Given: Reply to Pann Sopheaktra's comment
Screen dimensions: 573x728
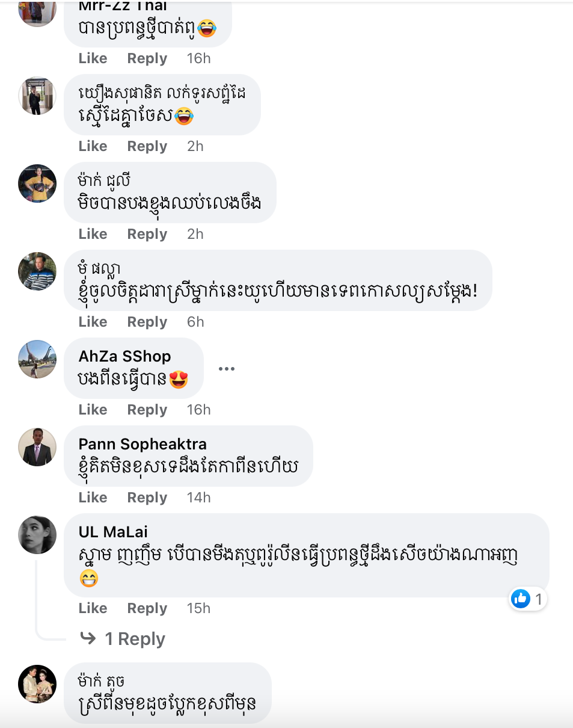Looking at the screenshot, I should 147,498.
